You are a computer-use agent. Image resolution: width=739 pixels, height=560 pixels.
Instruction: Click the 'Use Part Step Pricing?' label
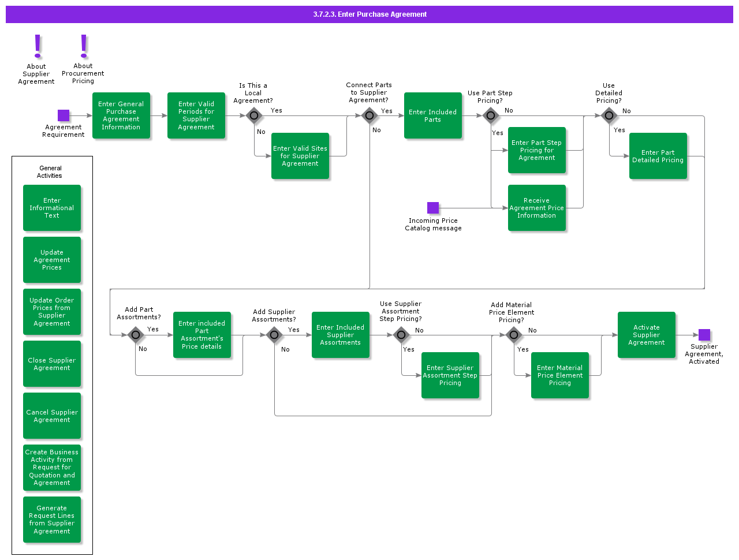pos(490,97)
